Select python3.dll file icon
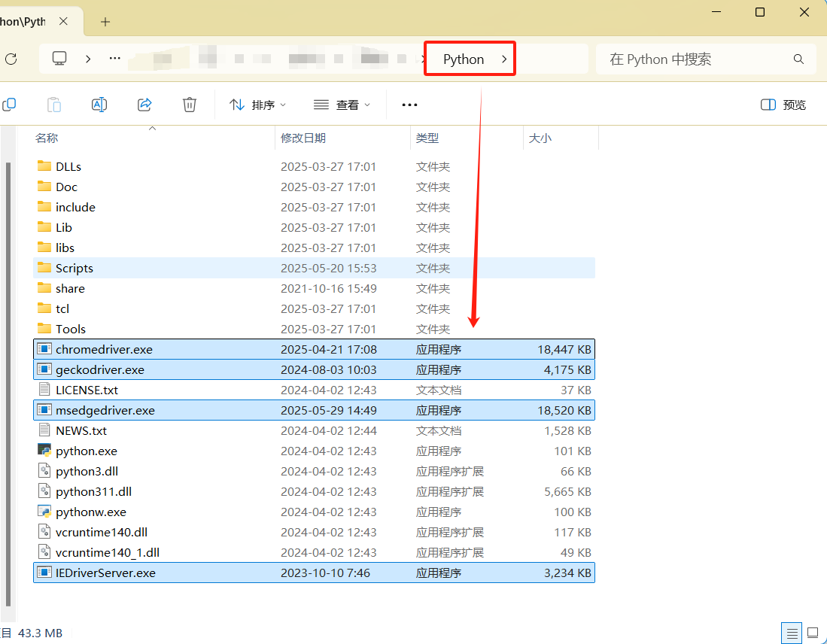Image resolution: width=827 pixels, height=644 pixels. tap(45, 470)
